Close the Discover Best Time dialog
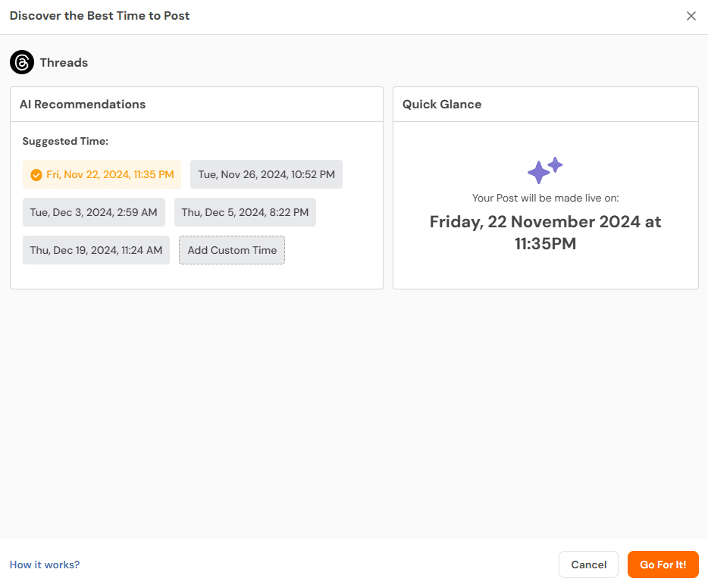Image resolution: width=708 pixels, height=588 pixels. click(691, 15)
